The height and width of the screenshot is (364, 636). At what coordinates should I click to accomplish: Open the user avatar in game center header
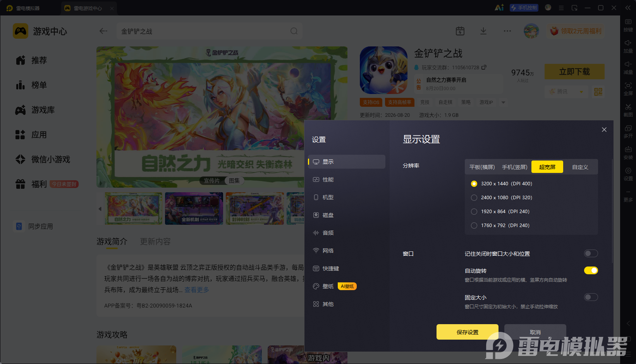click(531, 31)
